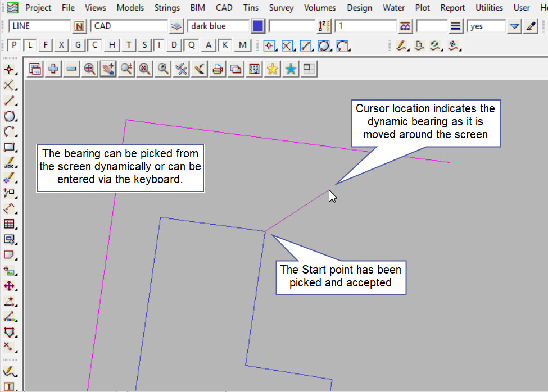Select the rectangle tool in left sidebar
Screen dimensions: 548x392
coord(10,148)
